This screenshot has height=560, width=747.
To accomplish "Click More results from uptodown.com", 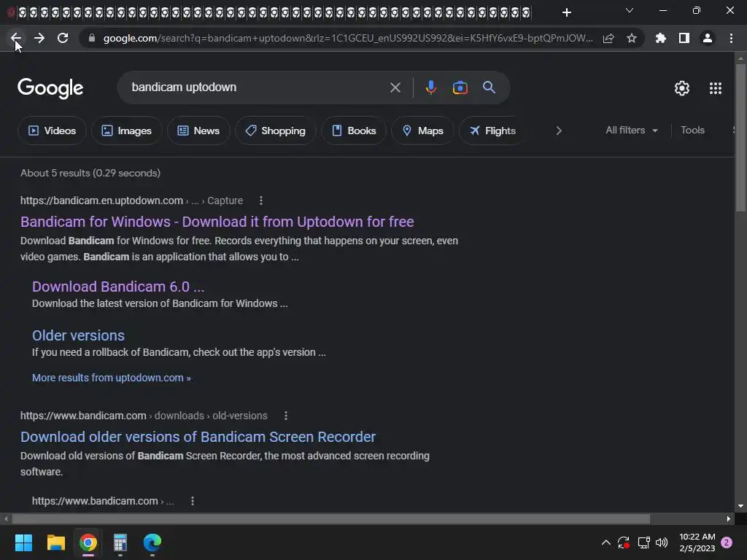I will pos(112,378).
